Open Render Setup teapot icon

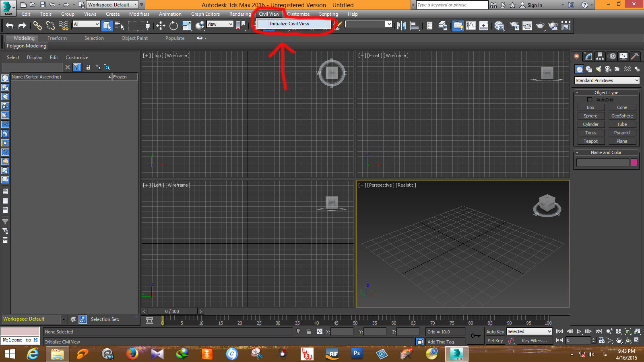(514, 26)
